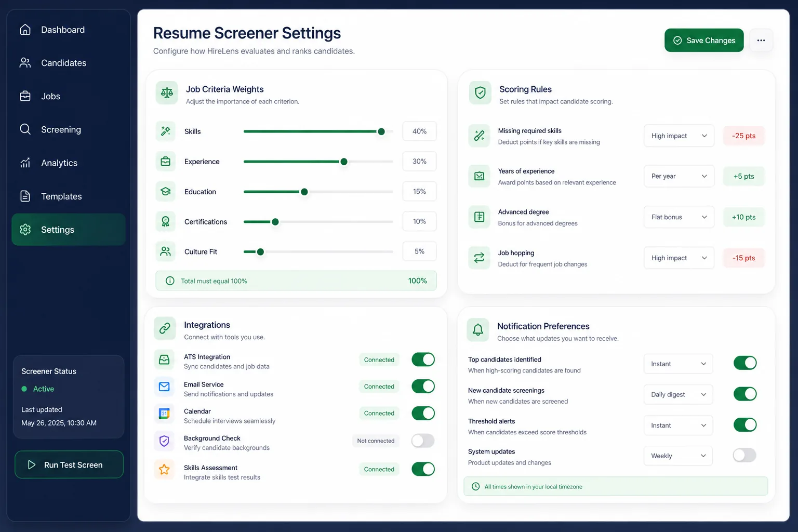Click the Calendar integration icon
Screen dimensions: 798x532
point(164,414)
